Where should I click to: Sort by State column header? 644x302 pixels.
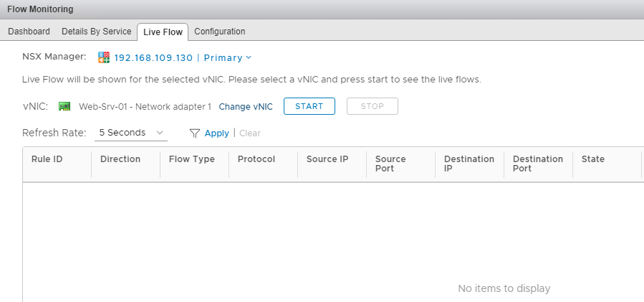pos(593,159)
